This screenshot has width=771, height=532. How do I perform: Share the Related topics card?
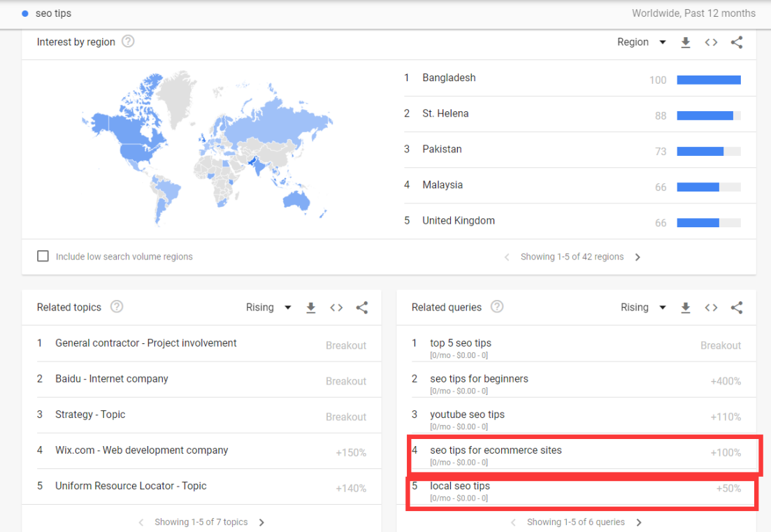tap(361, 308)
